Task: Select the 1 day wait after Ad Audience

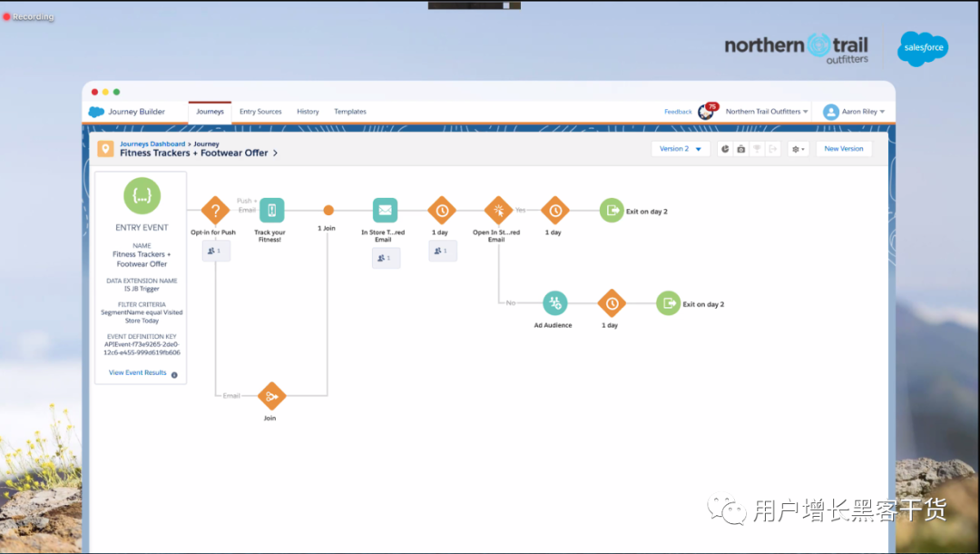Action: 612,303
